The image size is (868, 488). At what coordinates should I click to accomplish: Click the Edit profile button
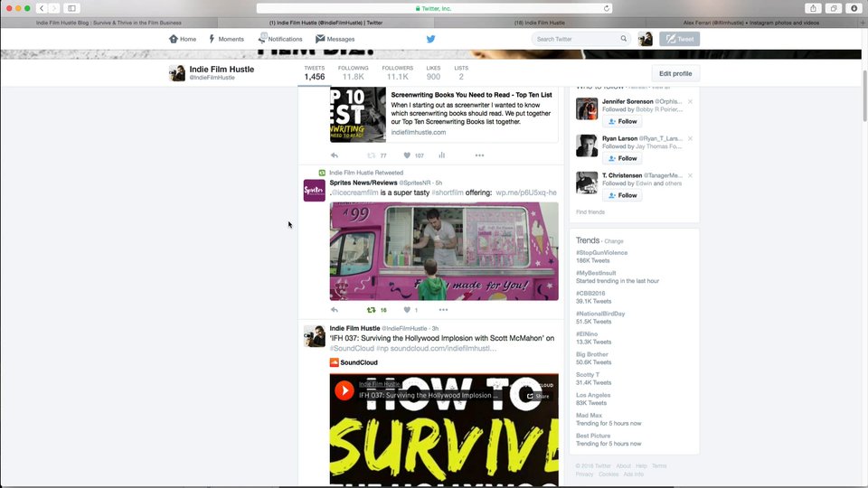click(675, 73)
